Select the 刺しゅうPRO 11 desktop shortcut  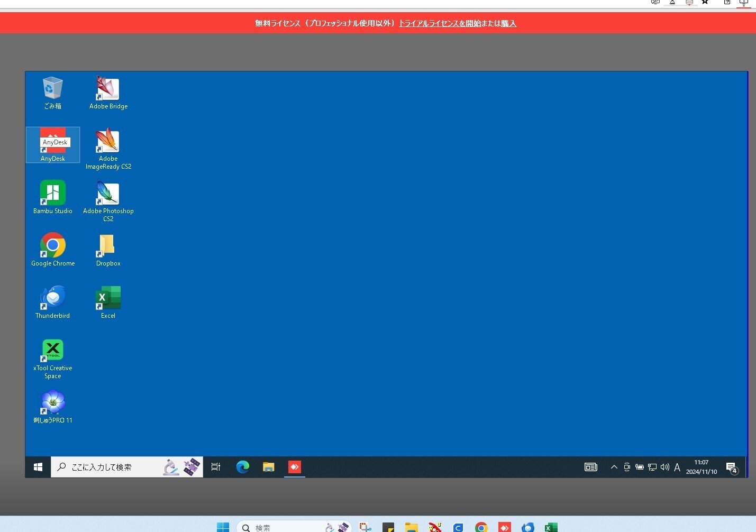[53, 407]
